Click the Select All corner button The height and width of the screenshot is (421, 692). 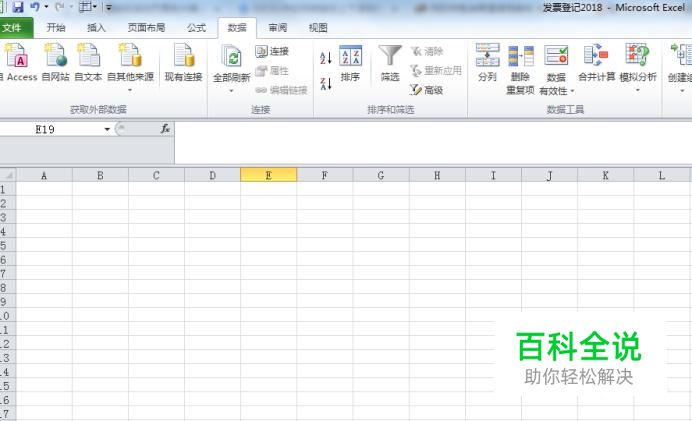coord(8,175)
